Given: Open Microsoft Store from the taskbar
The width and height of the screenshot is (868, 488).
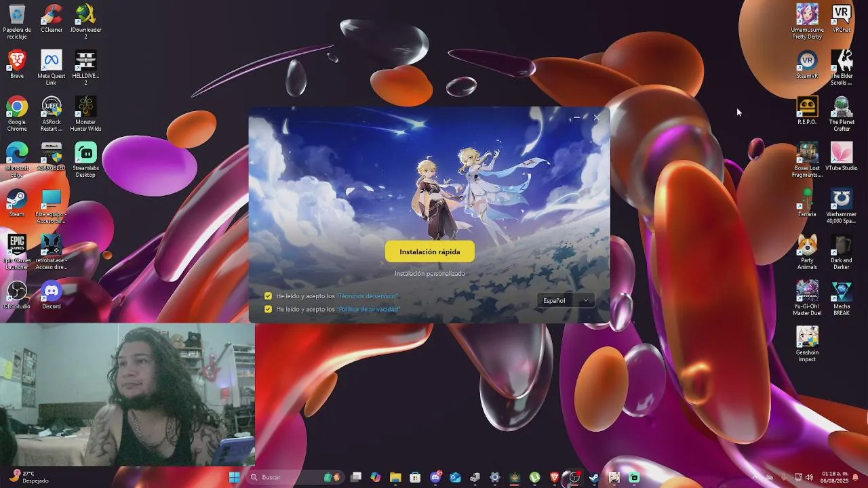Looking at the screenshot, I should (x=415, y=477).
